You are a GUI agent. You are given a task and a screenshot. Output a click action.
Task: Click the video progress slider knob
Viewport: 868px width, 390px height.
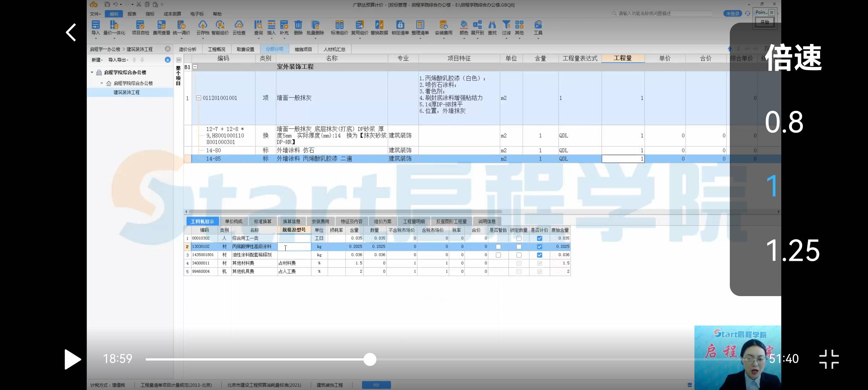(370, 359)
